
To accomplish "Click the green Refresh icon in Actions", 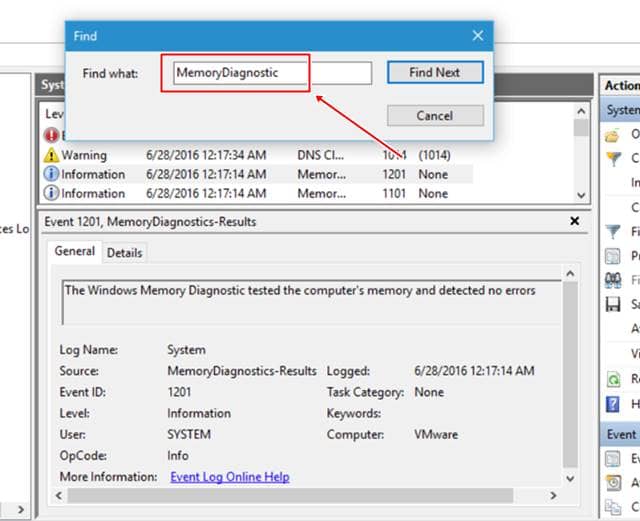I will [613, 379].
